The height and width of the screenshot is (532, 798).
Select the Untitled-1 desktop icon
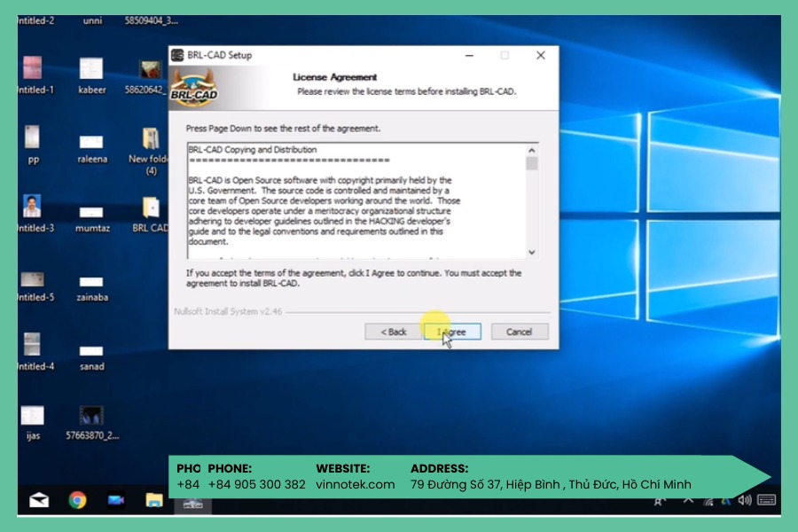click(34, 74)
